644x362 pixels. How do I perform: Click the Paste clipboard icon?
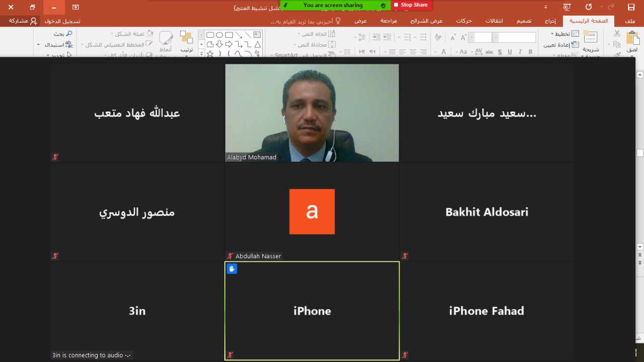coord(632,40)
